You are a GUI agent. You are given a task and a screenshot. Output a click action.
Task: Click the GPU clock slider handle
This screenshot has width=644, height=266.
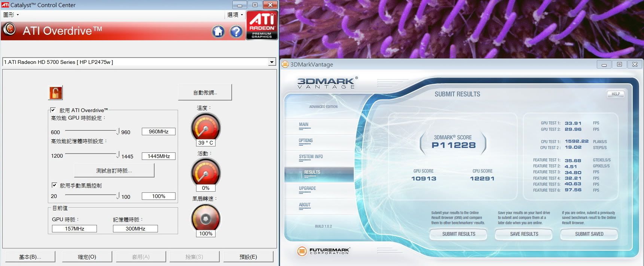[118, 132]
